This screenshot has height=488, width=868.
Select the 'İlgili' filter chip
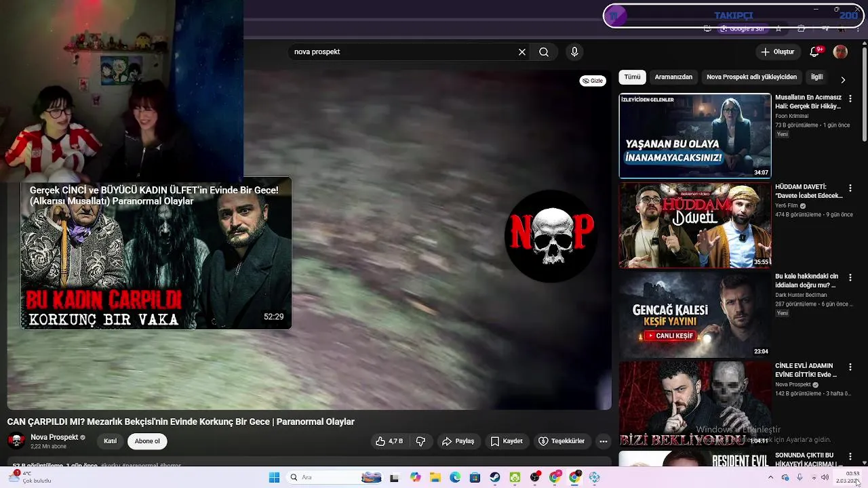pos(817,77)
